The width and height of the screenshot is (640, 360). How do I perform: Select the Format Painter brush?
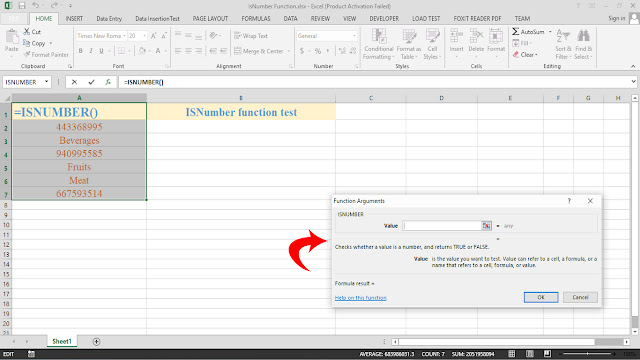point(27,54)
